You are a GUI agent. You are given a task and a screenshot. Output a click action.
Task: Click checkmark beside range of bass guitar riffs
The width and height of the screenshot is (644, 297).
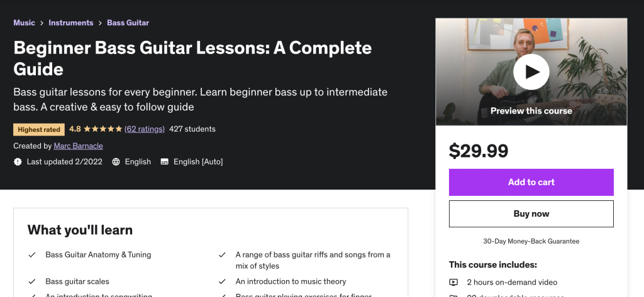click(222, 255)
